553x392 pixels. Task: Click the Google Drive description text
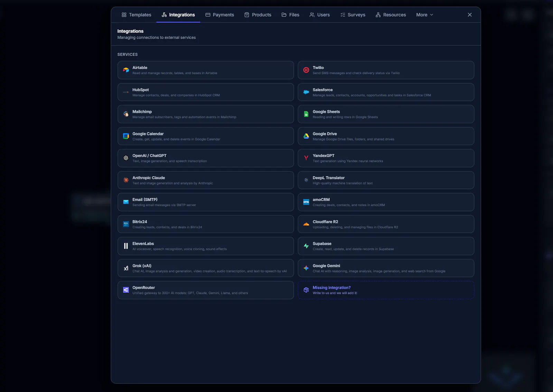click(x=353, y=139)
